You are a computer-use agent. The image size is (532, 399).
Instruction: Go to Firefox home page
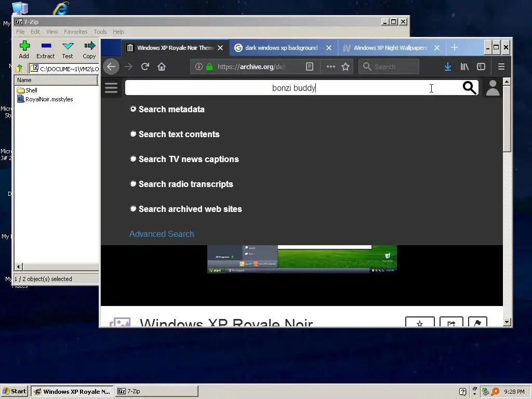tap(162, 66)
